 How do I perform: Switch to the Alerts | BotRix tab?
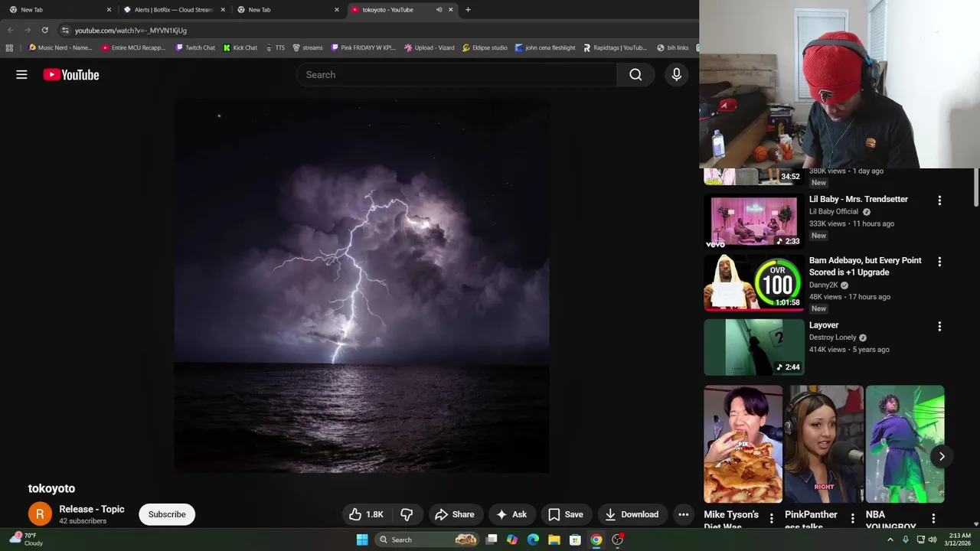[175, 10]
